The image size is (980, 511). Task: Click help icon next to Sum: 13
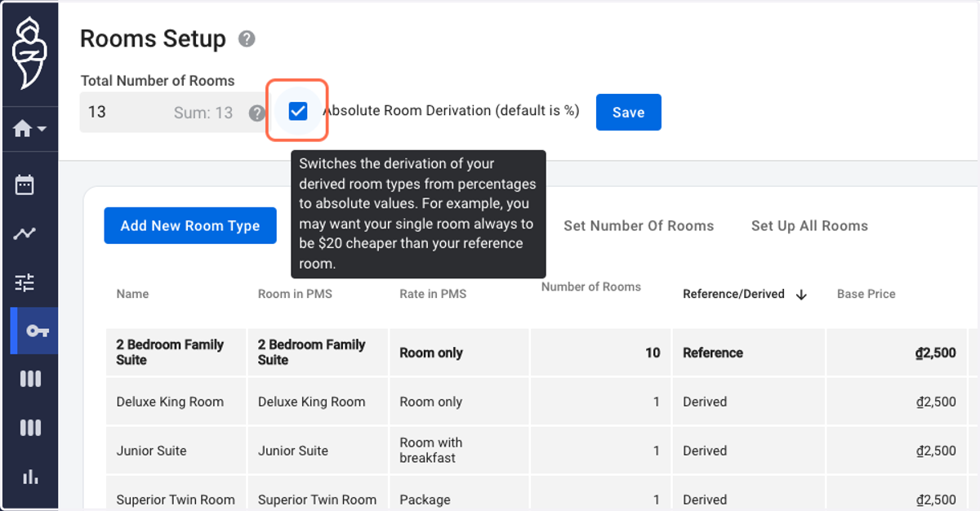click(256, 113)
